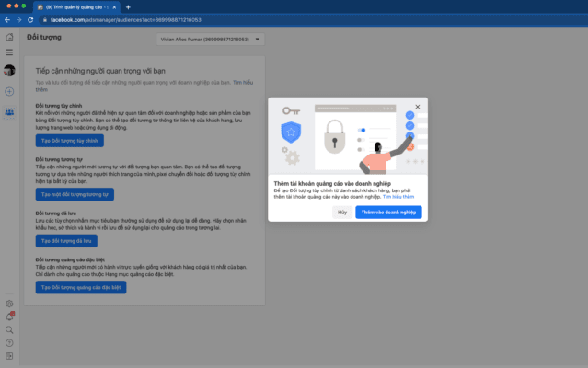This screenshot has height=368, width=588.
Task: Open the help question mark icon
Action: (9, 342)
